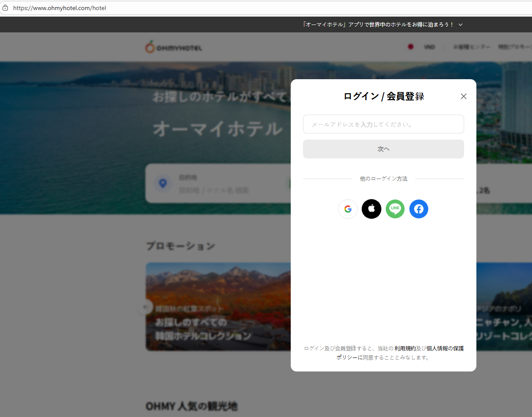
Task: Click the destination location pin icon
Action: (x=163, y=183)
